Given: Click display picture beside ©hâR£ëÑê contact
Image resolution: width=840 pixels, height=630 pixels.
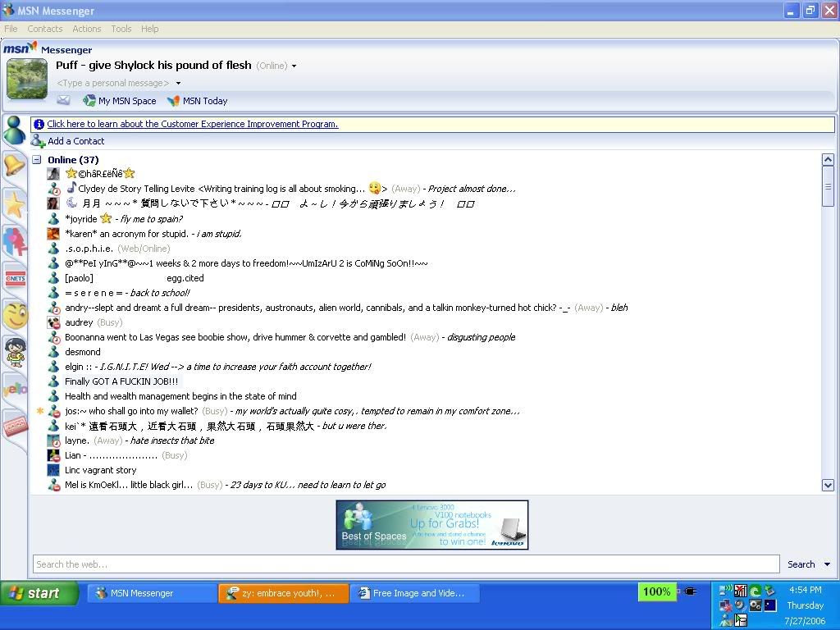Looking at the screenshot, I should click(x=53, y=174).
